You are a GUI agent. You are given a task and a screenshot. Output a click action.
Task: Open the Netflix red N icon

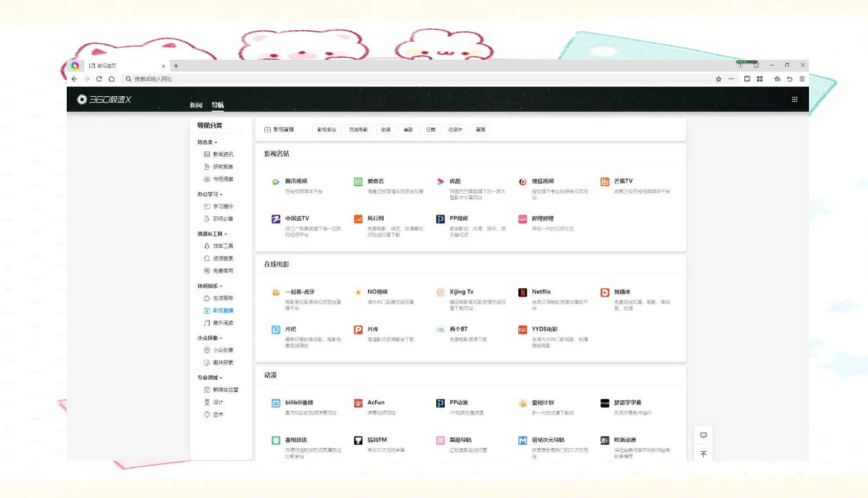coord(522,292)
